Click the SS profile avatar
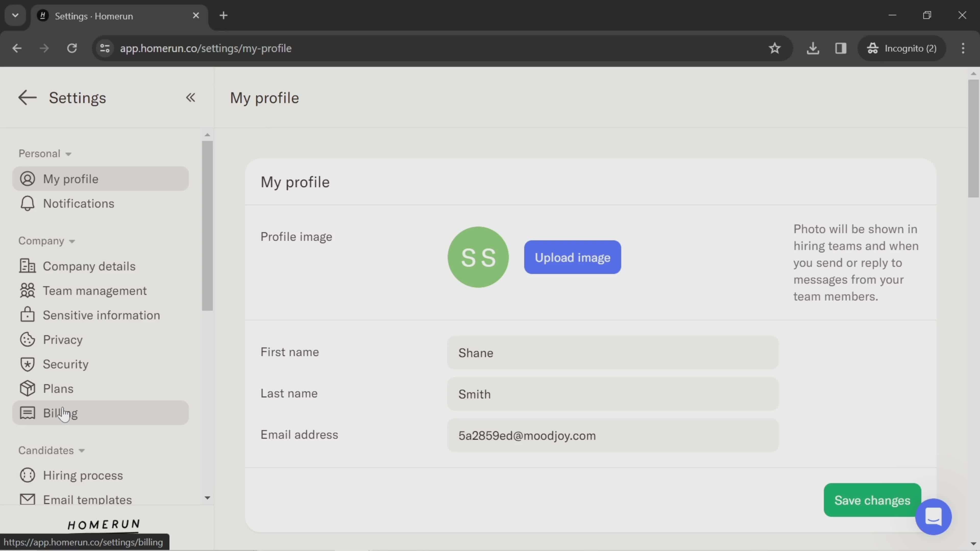Image resolution: width=980 pixels, height=551 pixels. [x=478, y=257]
